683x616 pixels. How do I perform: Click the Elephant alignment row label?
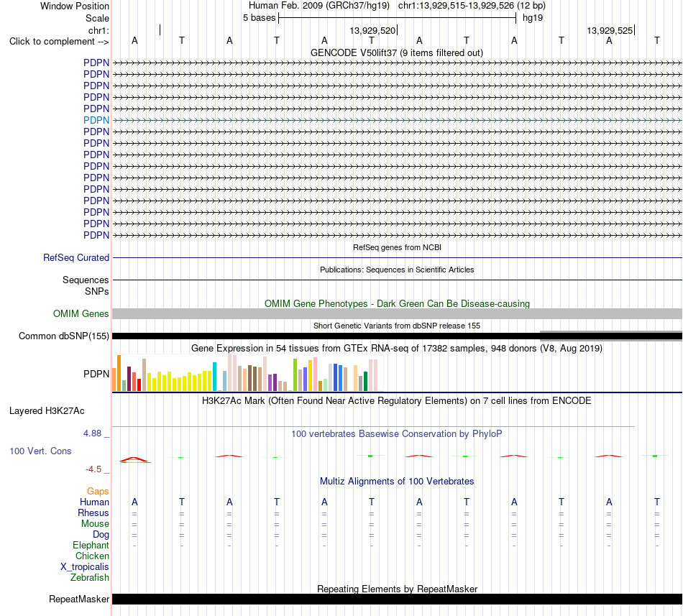91,545
